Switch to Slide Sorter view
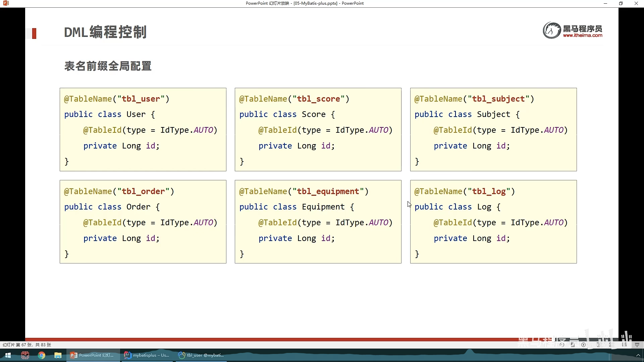Viewport: 644px width, 362px height. pos(612,345)
